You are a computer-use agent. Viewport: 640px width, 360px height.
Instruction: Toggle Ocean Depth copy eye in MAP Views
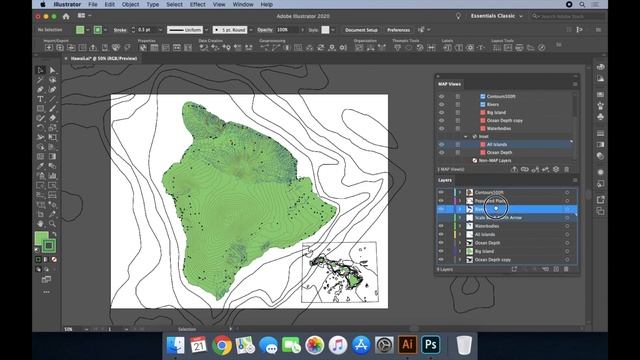point(441,120)
